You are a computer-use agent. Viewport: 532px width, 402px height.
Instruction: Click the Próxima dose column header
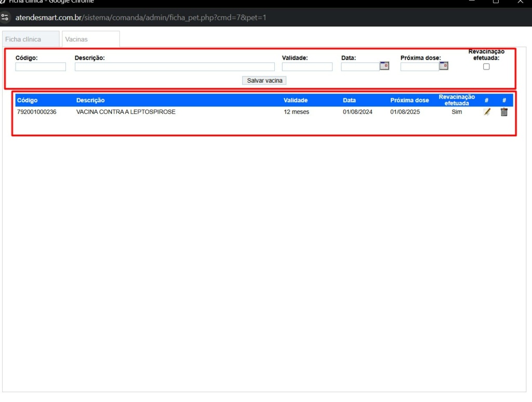[409, 100]
